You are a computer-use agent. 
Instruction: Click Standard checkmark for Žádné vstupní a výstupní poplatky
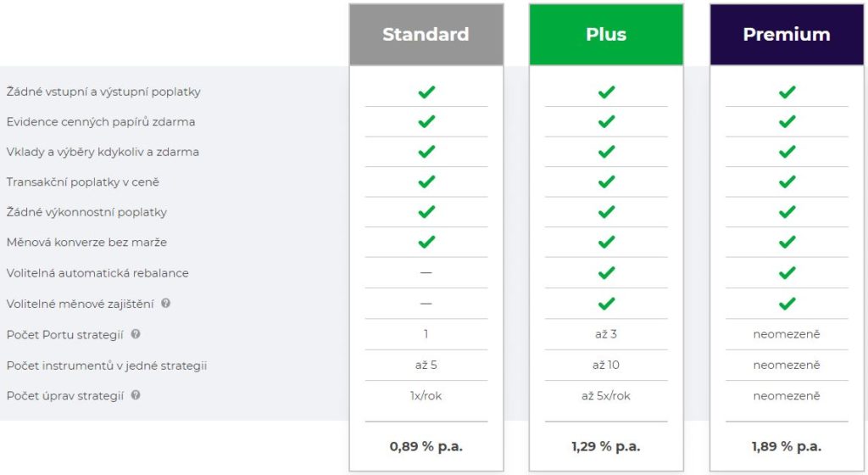(x=426, y=92)
